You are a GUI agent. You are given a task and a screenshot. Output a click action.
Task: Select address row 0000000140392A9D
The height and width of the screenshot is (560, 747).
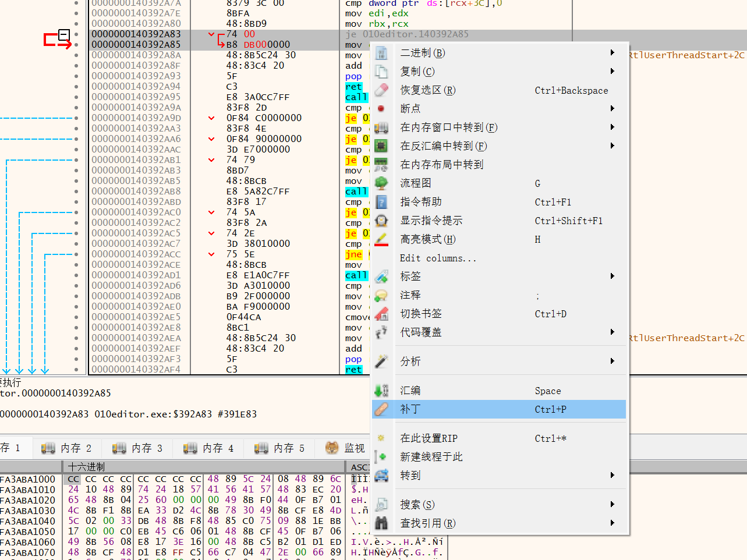tap(136, 118)
